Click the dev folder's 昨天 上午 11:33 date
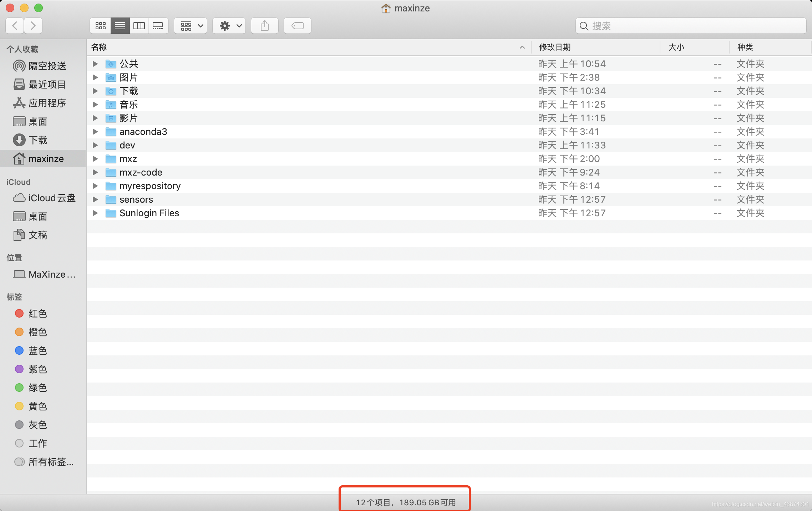Image resolution: width=812 pixels, height=511 pixels. coord(572,145)
